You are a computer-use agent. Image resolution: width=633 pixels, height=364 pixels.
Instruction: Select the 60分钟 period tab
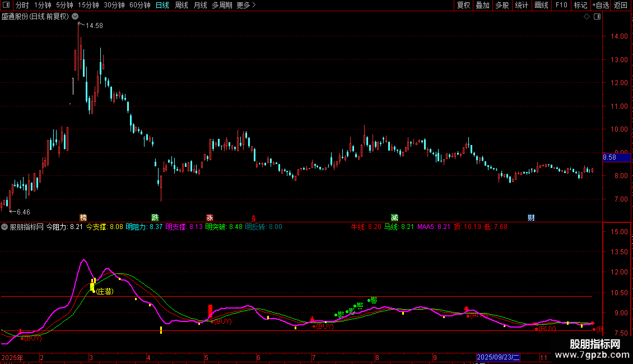tap(140, 5)
